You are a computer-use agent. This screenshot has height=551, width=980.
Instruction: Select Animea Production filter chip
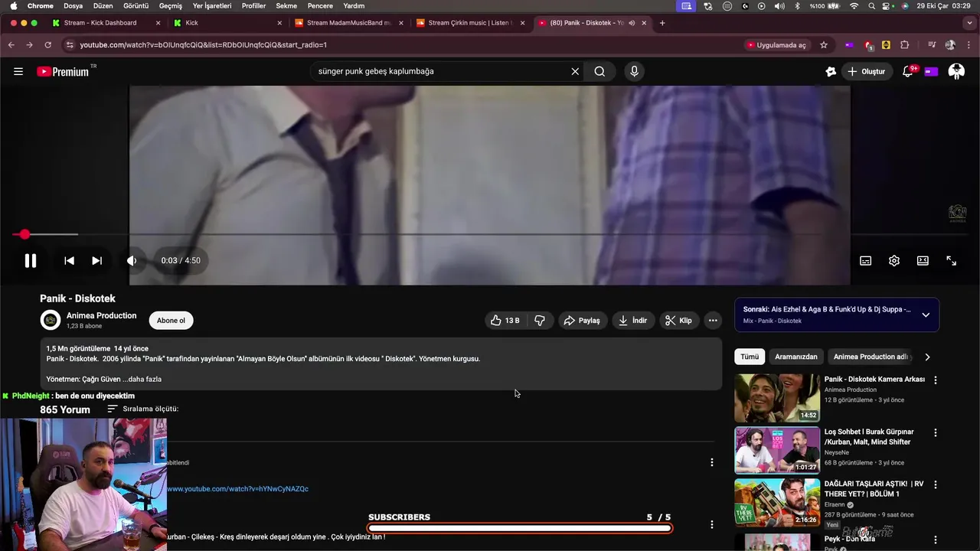[871, 357]
